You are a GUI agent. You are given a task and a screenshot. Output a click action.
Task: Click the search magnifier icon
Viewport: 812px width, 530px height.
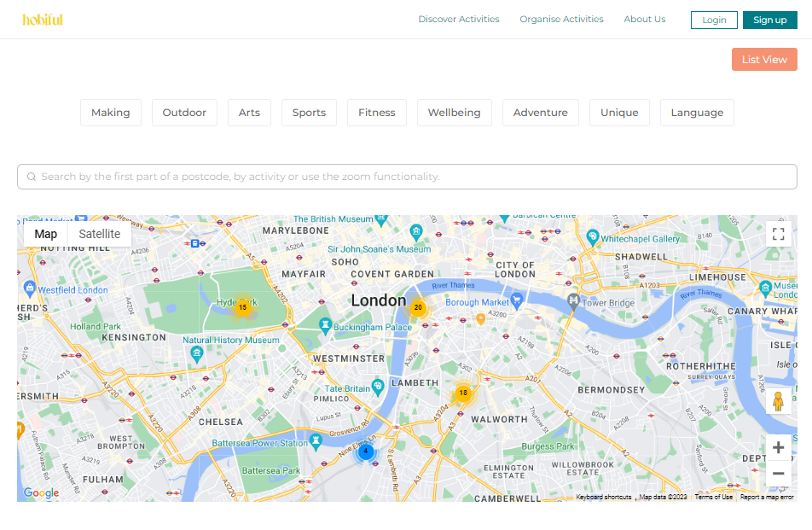click(x=32, y=177)
